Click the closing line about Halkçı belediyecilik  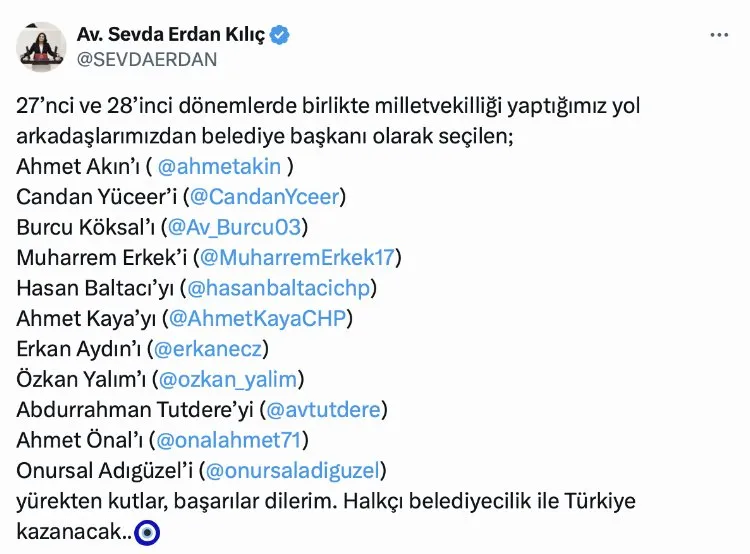pos(325,500)
